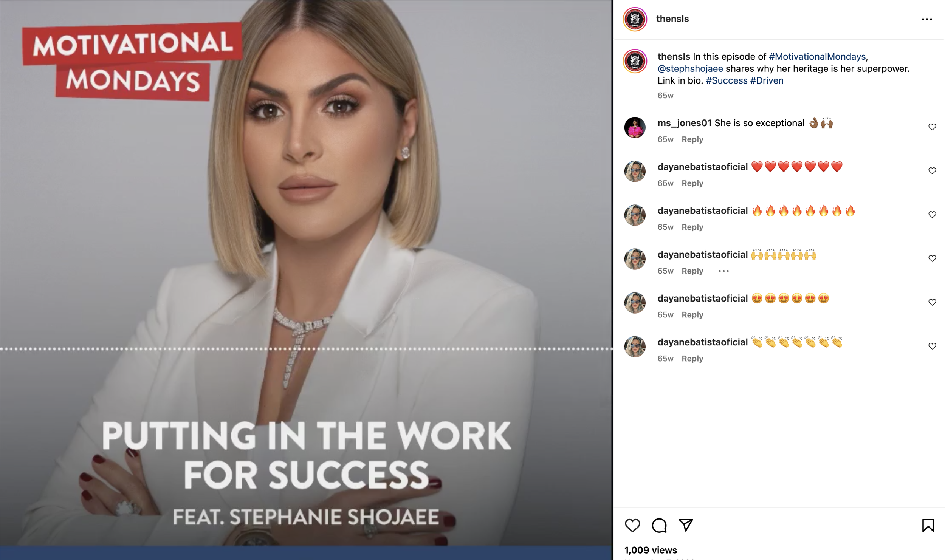This screenshot has height=560, width=945.
Task: Reply to ms_jones01 comment
Action: [x=692, y=139]
